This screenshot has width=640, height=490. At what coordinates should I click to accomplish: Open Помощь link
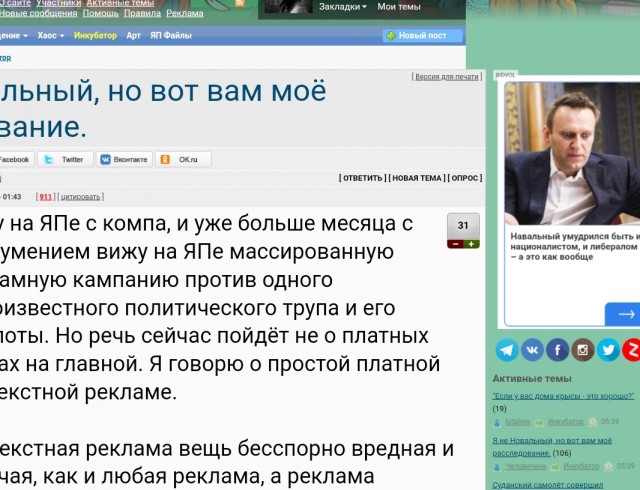point(100,13)
